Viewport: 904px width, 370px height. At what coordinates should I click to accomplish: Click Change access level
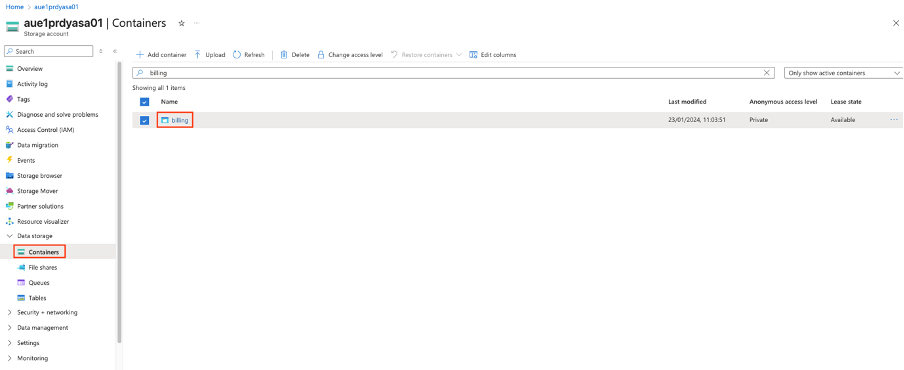coord(350,55)
